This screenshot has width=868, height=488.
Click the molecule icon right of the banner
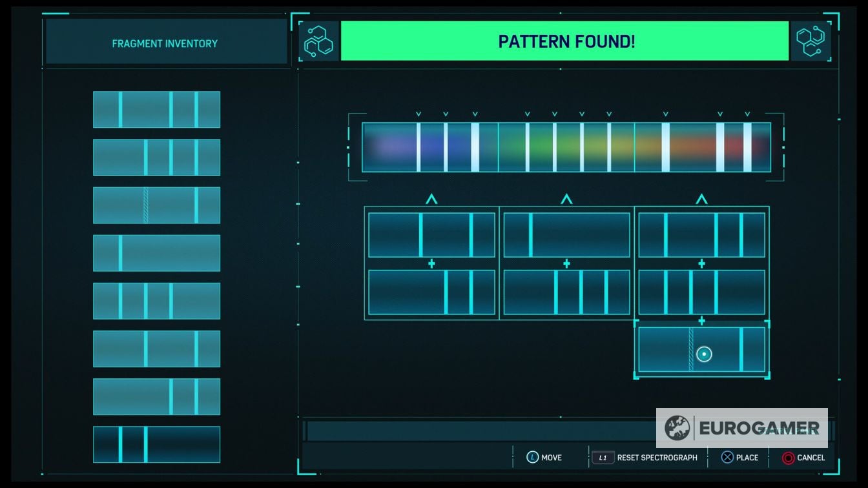pyautogui.click(x=810, y=41)
